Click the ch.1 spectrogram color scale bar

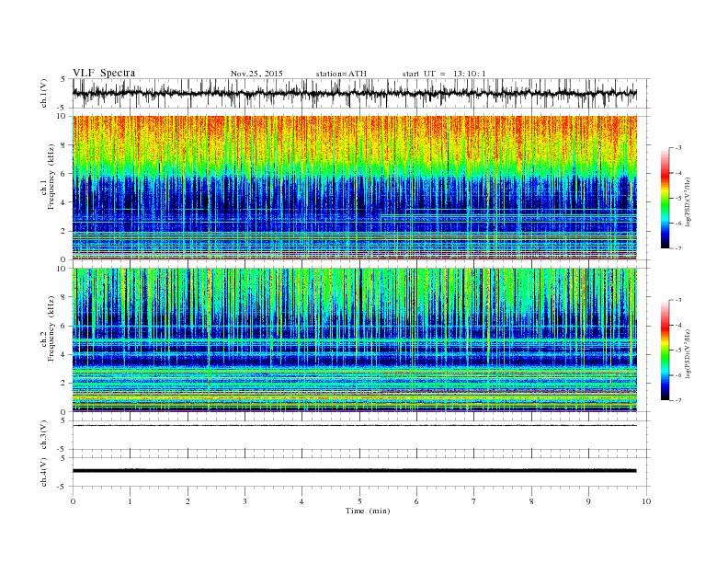coord(665,198)
